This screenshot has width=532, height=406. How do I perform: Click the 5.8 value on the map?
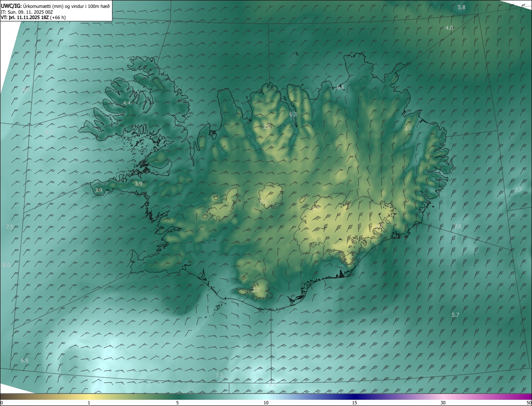[461, 7]
